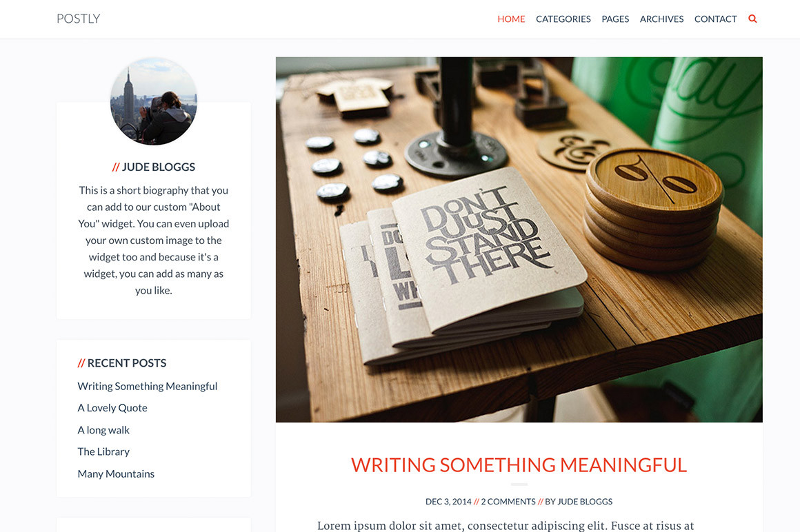Open recent post Writing Something Meaningful

point(148,387)
